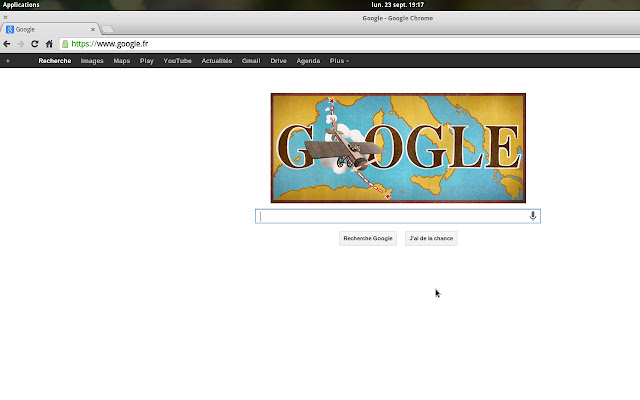The width and height of the screenshot is (640, 400).
Task: Select the Google browser tab
Action: point(49,29)
